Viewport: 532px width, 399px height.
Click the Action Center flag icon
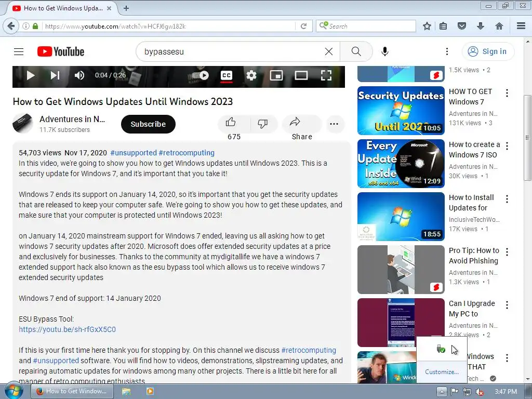[454, 392]
